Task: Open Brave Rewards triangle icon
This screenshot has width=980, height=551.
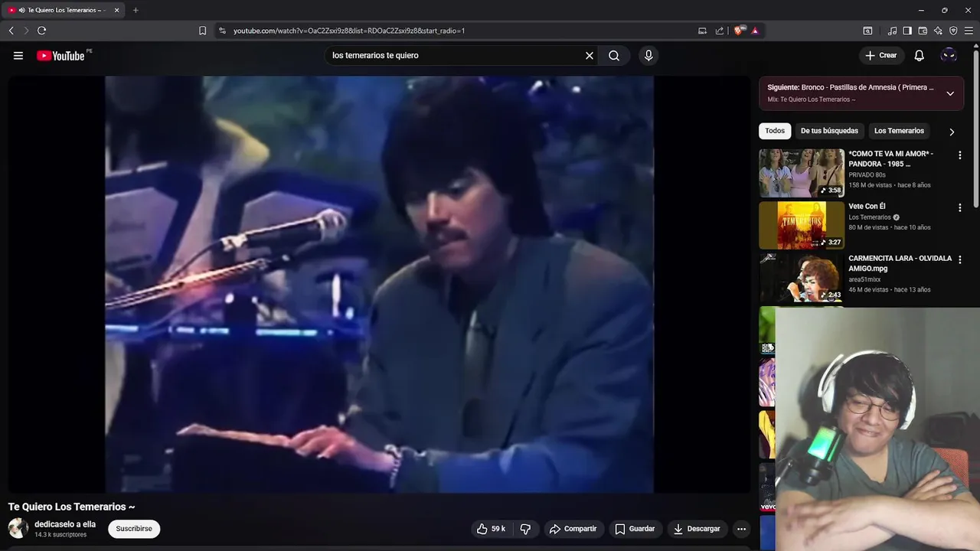Action: coord(755,31)
